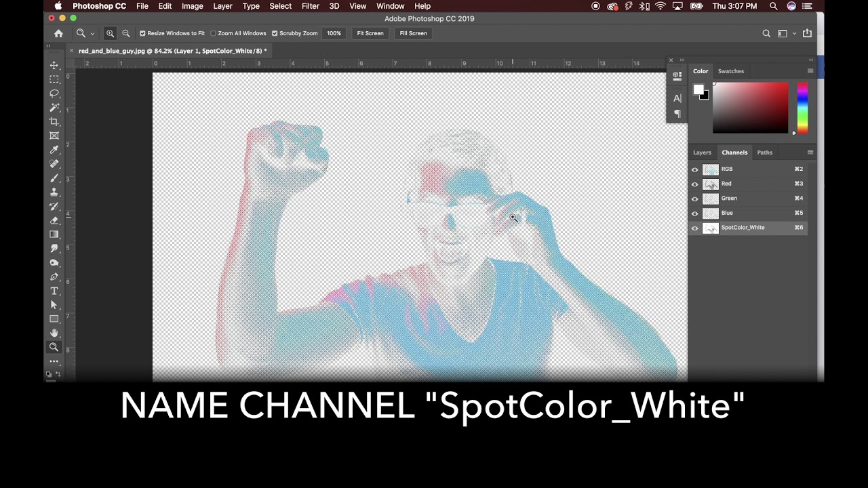Select the Healing Brush tool
The width and height of the screenshot is (868, 488).
click(54, 164)
